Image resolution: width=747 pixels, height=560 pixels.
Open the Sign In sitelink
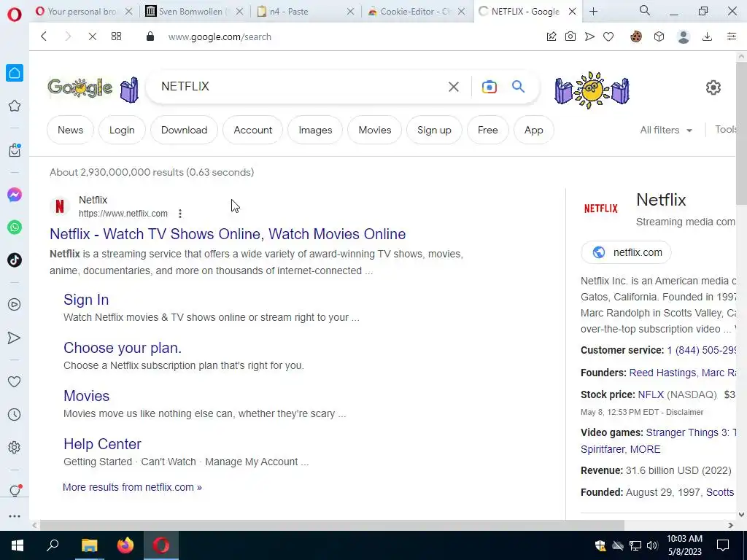pos(86,300)
